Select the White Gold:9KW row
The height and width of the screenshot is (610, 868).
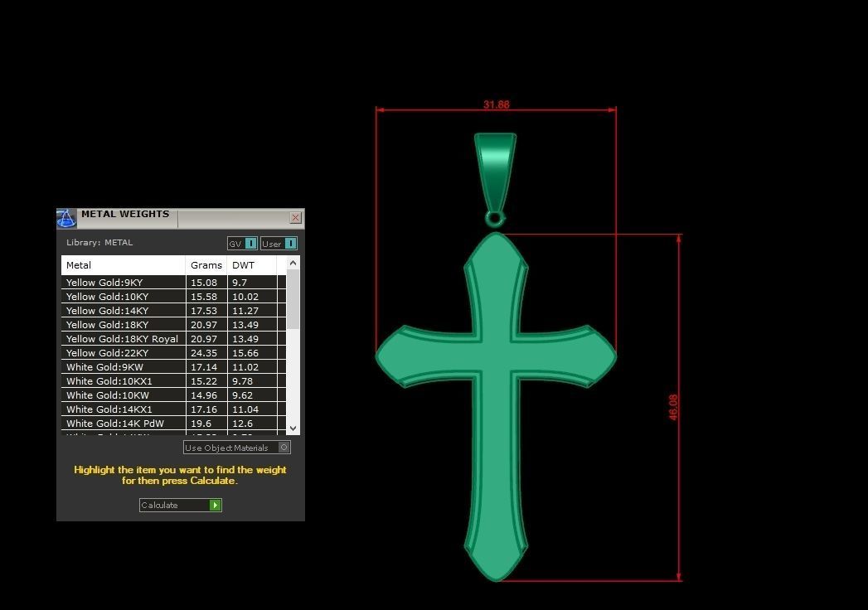(173, 367)
